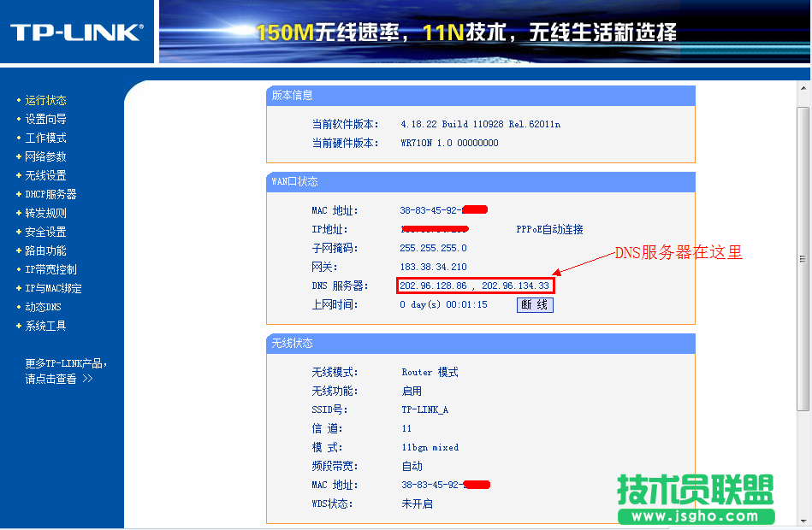The image size is (812, 530).
Task: Open IP带宽控制 in the sidebar
Action: point(50,269)
